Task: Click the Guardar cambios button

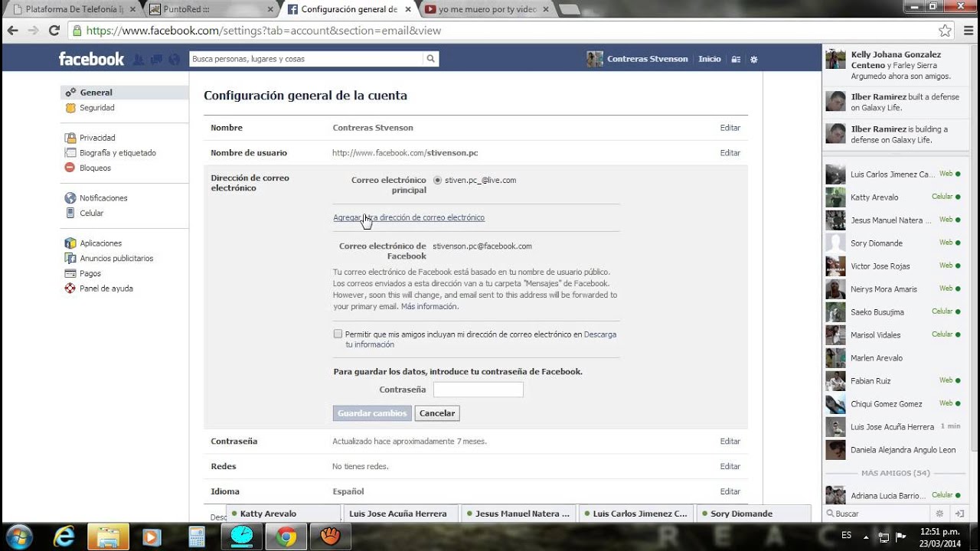Action: (x=372, y=413)
